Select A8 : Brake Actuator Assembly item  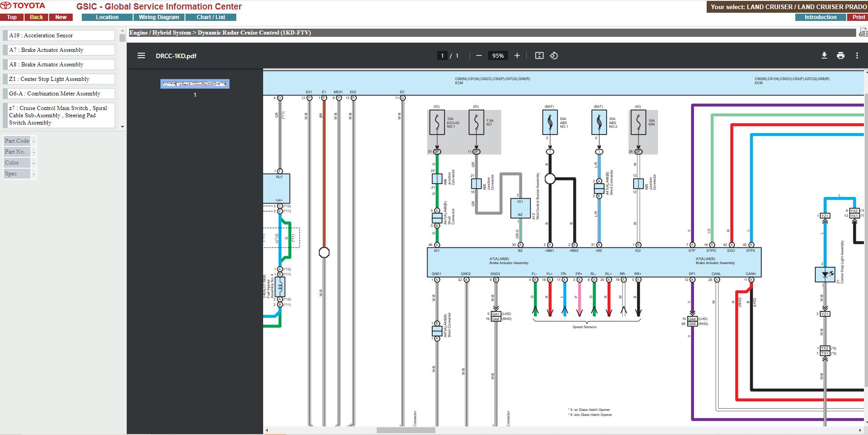click(59, 65)
